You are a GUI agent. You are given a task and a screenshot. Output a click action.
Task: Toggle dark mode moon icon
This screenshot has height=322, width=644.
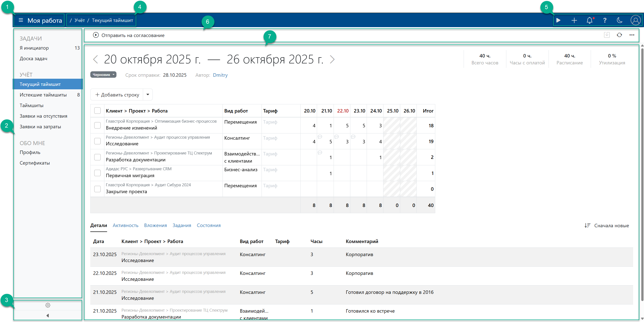[620, 20]
